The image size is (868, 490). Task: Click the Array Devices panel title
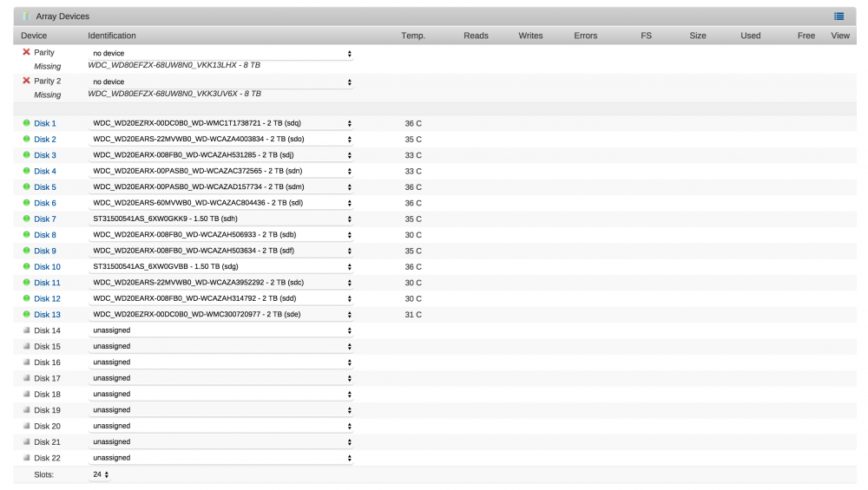tap(62, 16)
